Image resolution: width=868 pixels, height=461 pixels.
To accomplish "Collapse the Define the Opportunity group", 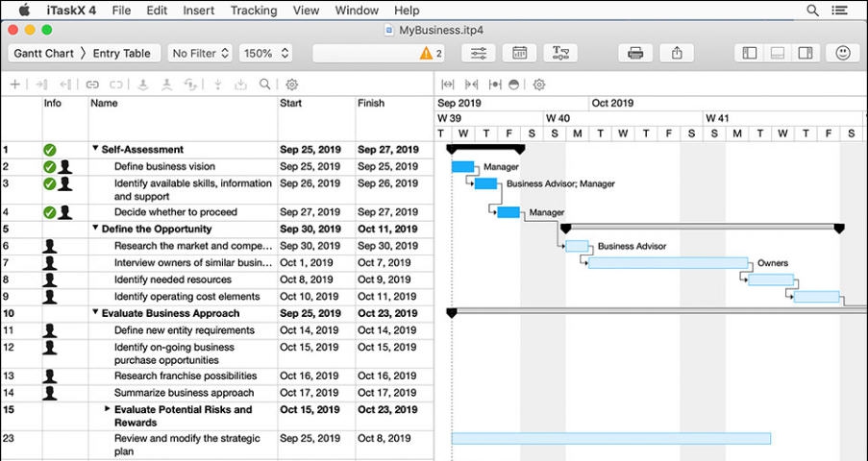I will click(x=95, y=228).
